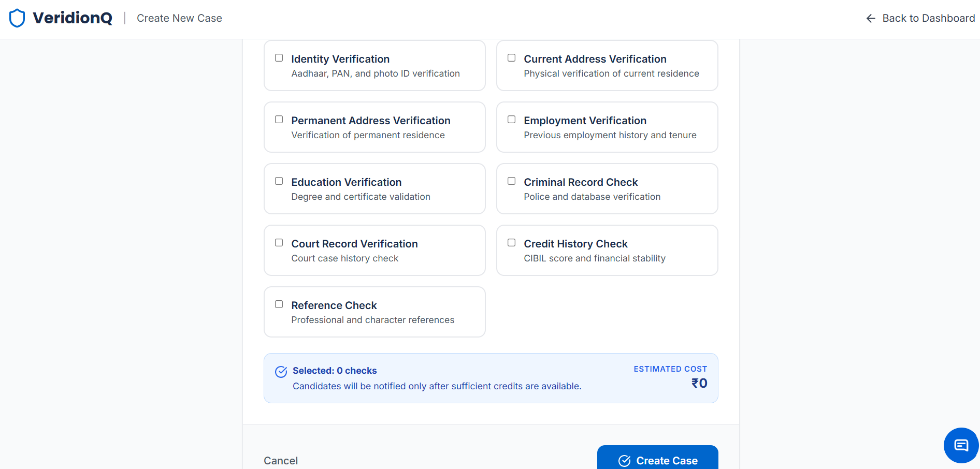This screenshot has width=980, height=469.
Task: Click the Current Address Verification title
Action: coord(595,59)
